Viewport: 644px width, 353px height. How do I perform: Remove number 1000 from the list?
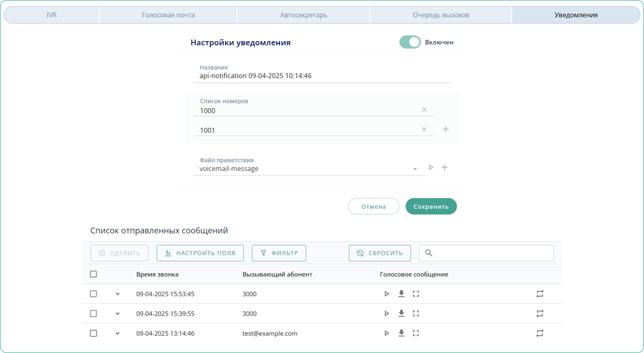(x=424, y=110)
